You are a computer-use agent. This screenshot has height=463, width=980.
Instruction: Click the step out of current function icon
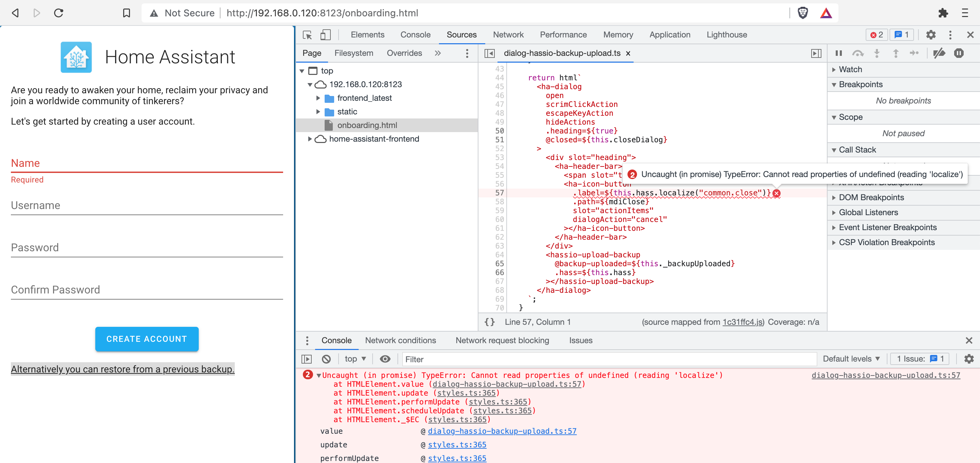click(896, 53)
